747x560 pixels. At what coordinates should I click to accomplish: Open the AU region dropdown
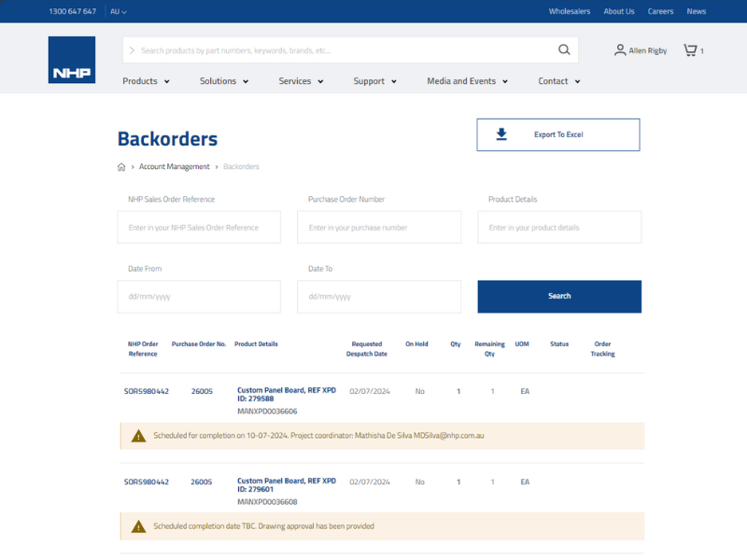click(x=119, y=11)
